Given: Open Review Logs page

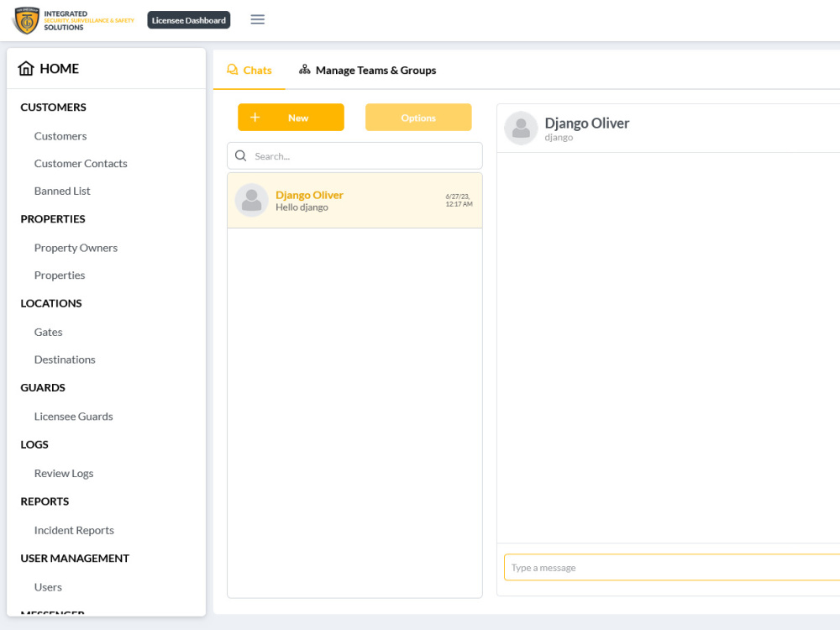Looking at the screenshot, I should click(64, 474).
